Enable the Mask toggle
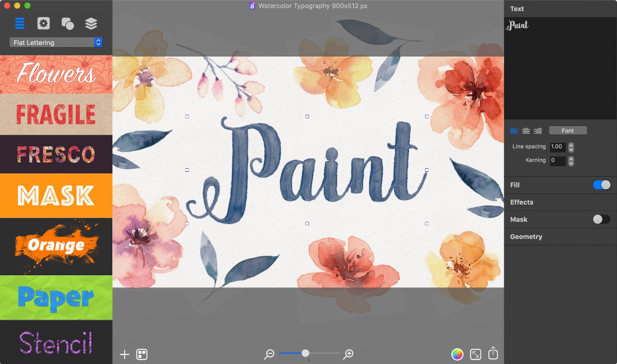This screenshot has width=617, height=364. tap(602, 219)
